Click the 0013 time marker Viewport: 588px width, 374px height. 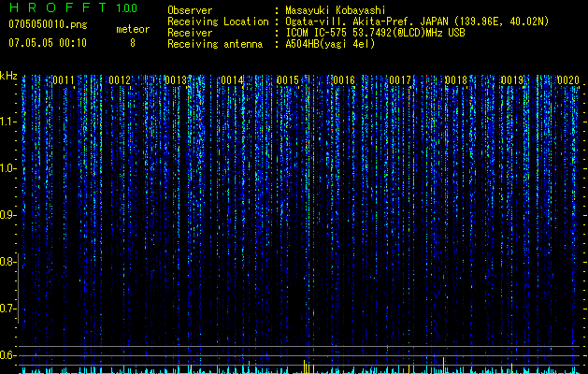click(176, 80)
